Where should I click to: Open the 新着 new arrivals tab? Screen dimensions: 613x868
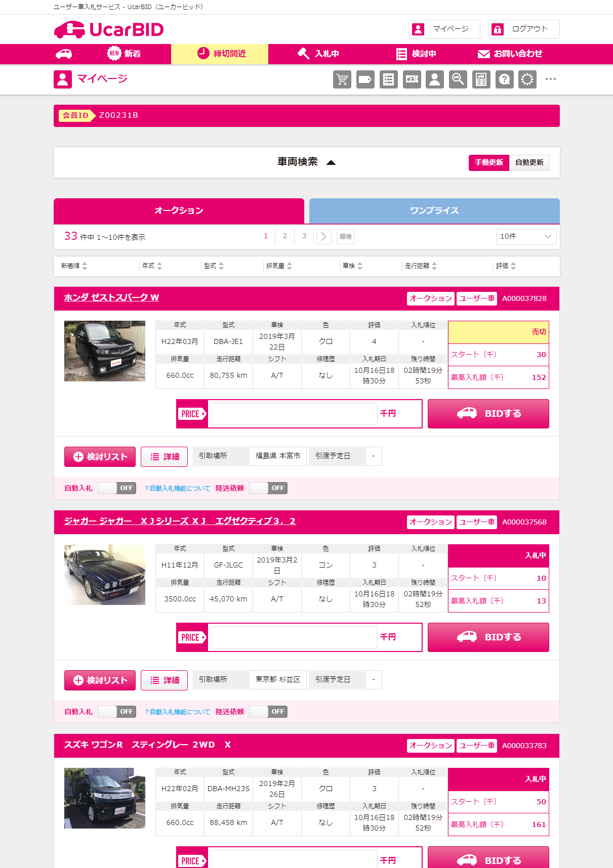pos(124,54)
